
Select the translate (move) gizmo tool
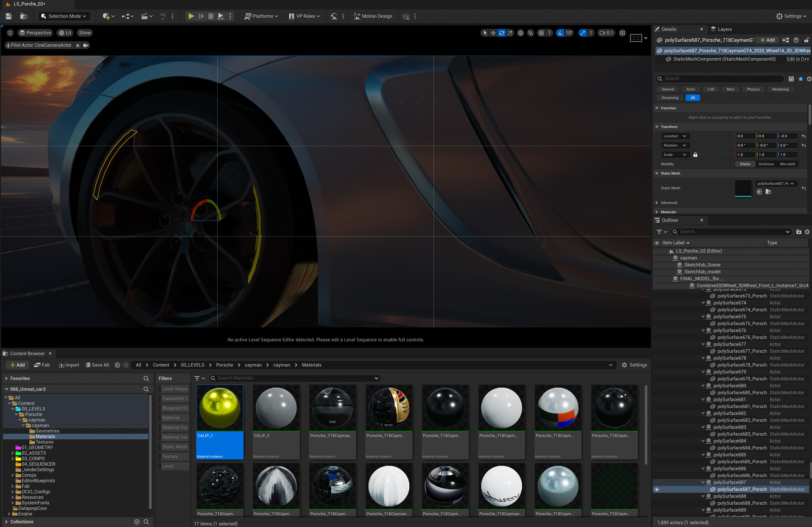coord(493,33)
